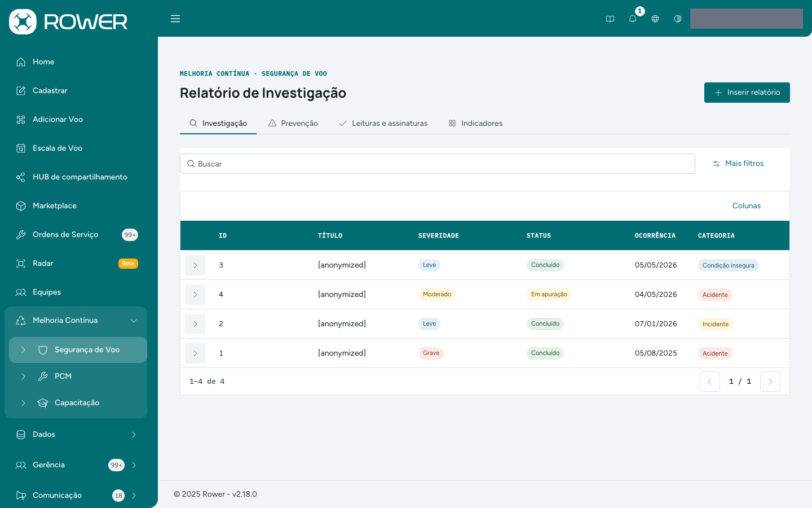The image size is (812, 508).
Task: Open notifications bell
Action: (x=633, y=19)
